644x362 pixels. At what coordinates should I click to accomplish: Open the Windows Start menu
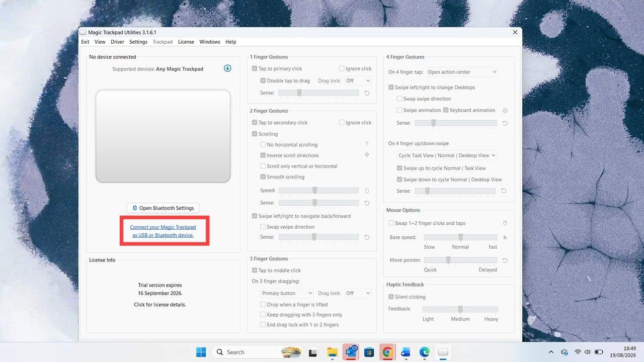point(201,352)
